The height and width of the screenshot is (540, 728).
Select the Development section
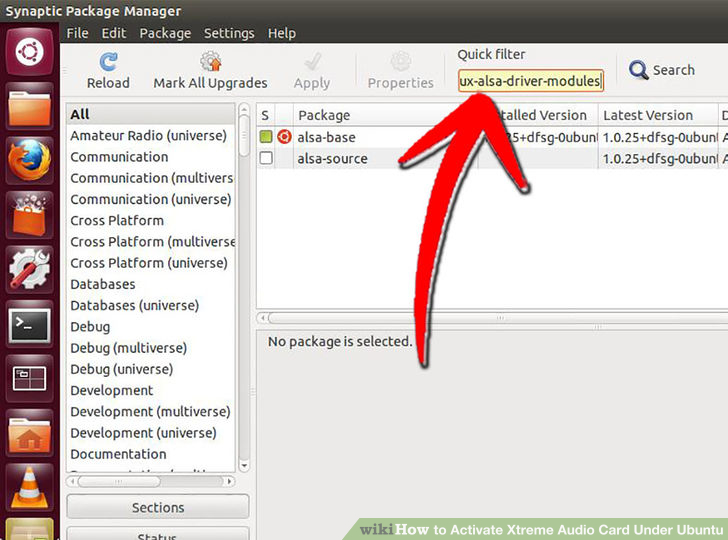151,390
